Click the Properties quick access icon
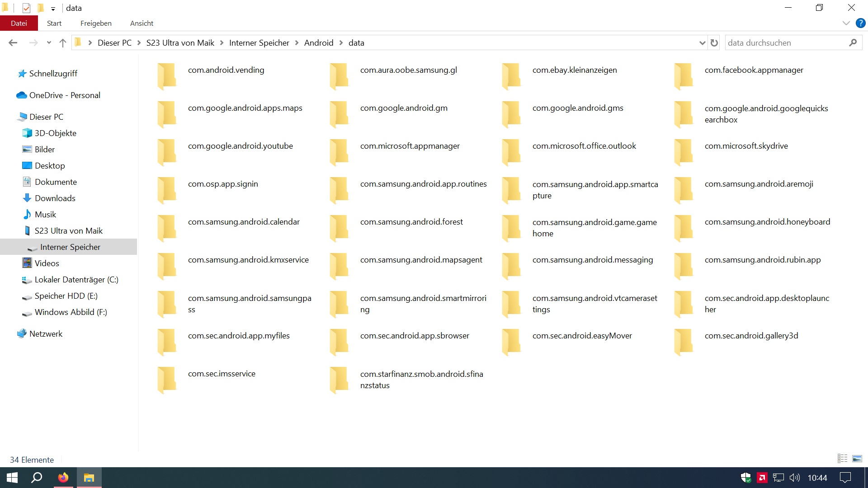Image resolution: width=868 pixels, height=488 pixels. tap(26, 8)
